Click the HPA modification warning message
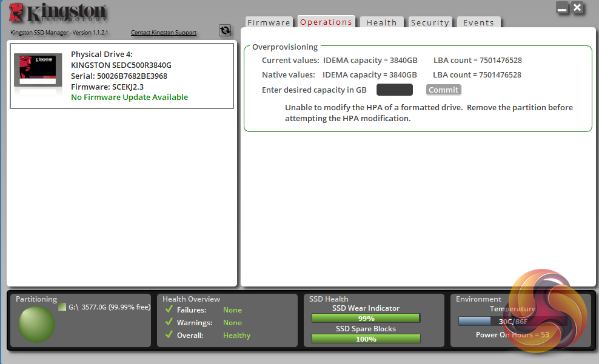Image resolution: width=599 pixels, height=364 pixels. pyautogui.click(x=429, y=113)
